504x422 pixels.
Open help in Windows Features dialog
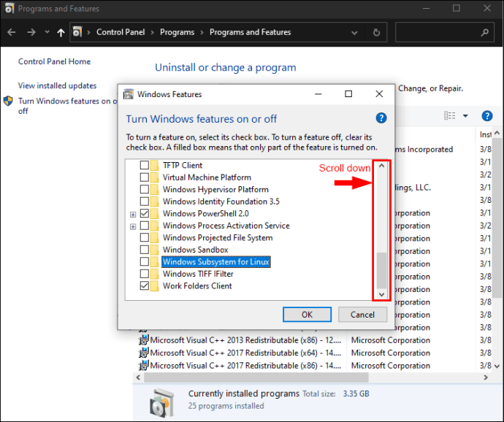[381, 118]
